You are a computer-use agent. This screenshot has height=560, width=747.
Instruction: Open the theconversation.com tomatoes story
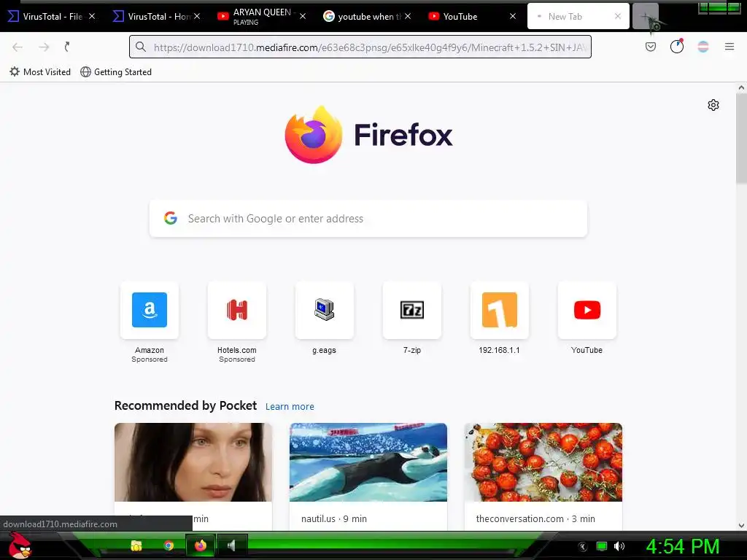pos(543,462)
